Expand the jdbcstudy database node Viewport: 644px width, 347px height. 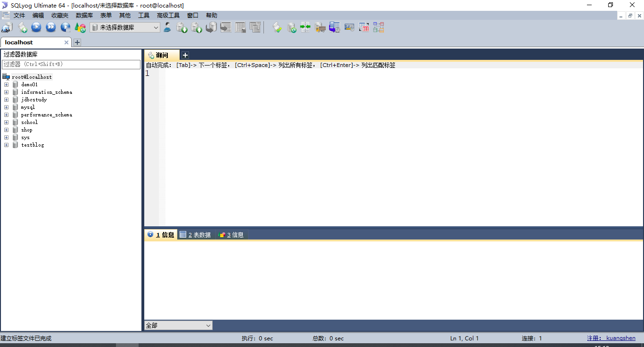click(6, 99)
